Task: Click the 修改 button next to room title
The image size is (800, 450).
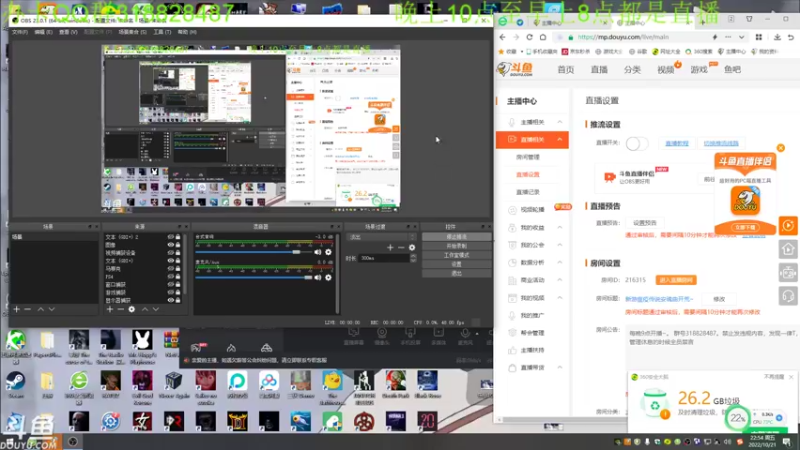Action: (719, 299)
